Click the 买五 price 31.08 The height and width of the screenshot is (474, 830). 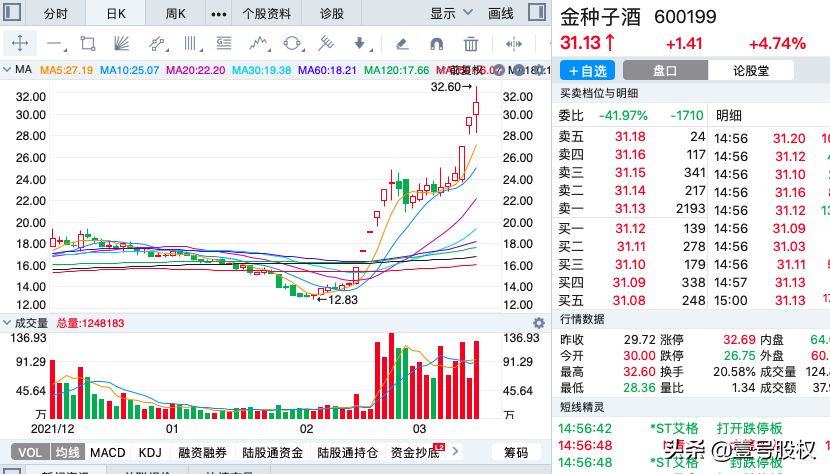629,300
